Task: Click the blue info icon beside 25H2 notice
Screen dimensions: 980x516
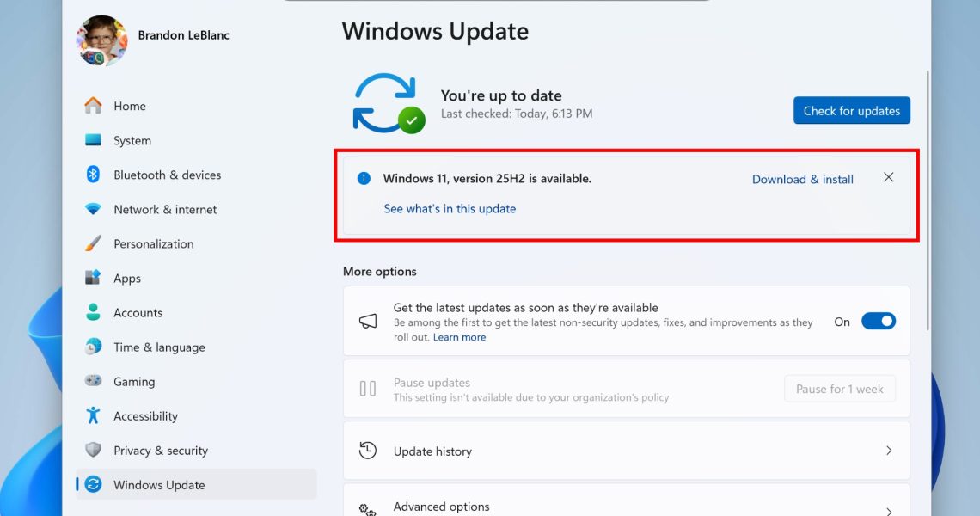Action: [364, 178]
